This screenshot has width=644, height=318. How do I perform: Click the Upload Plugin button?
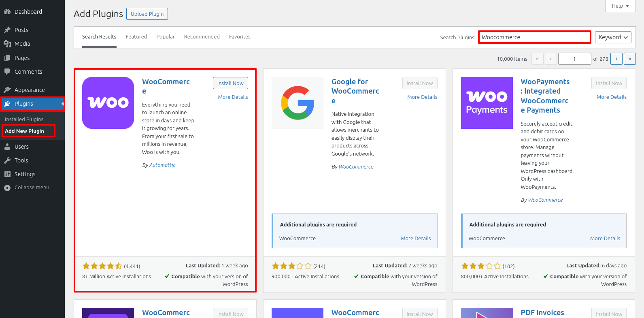pos(147,14)
